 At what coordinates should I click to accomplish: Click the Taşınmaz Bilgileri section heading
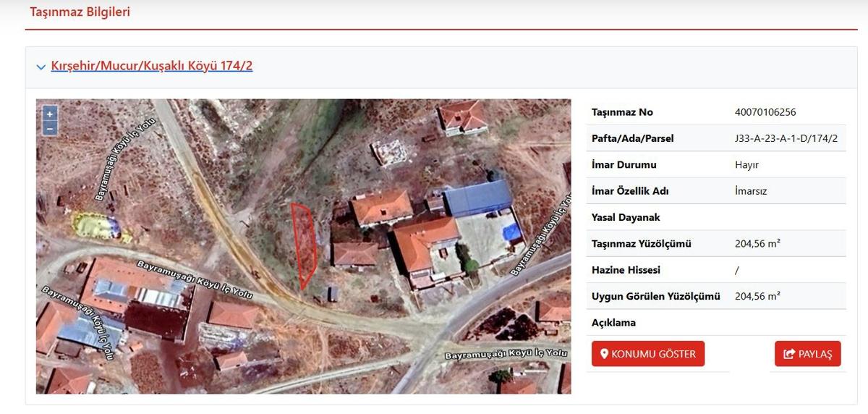tap(80, 12)
